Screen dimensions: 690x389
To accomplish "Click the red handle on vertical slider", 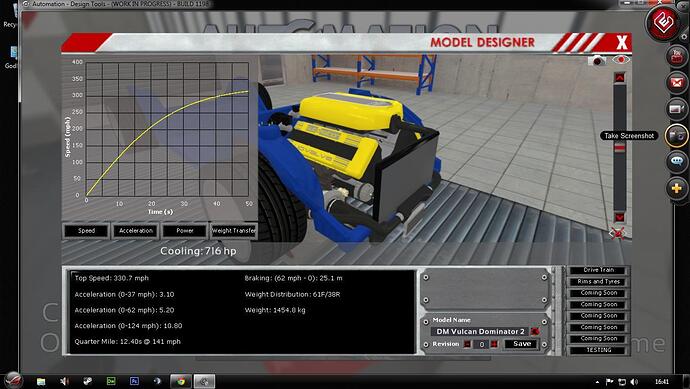I will tap(620, 149).
